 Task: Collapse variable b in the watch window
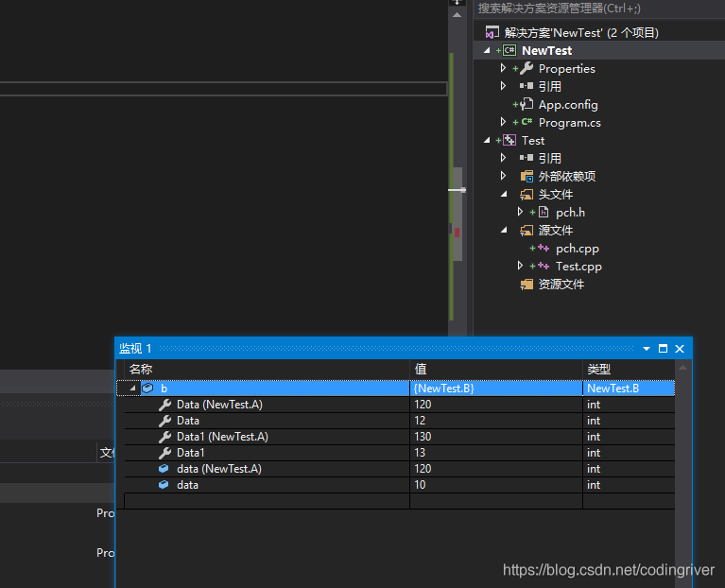tap(132, 389)
